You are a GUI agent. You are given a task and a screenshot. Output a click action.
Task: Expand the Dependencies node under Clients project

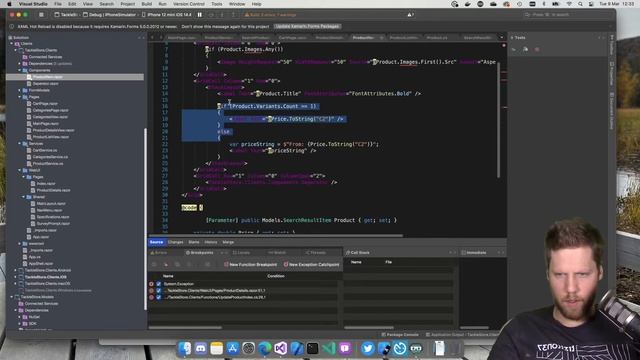[19, 64]
